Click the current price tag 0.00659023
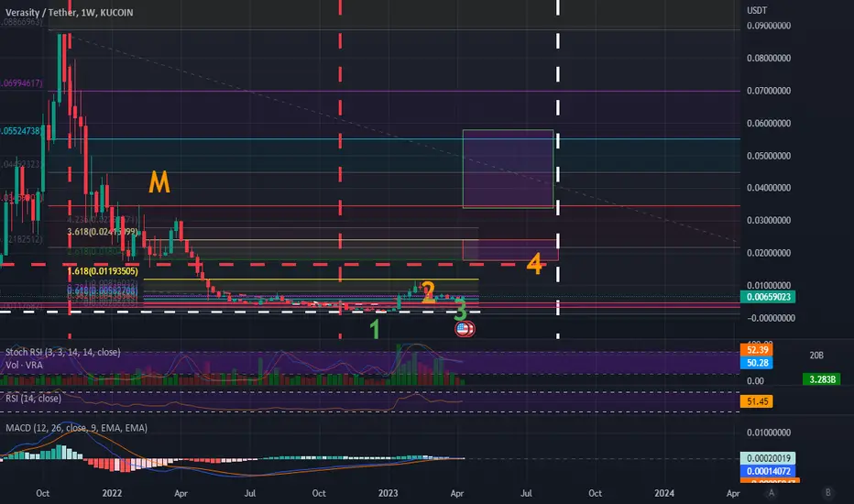This screenshot has height=504, width=854. coord(768,297)
